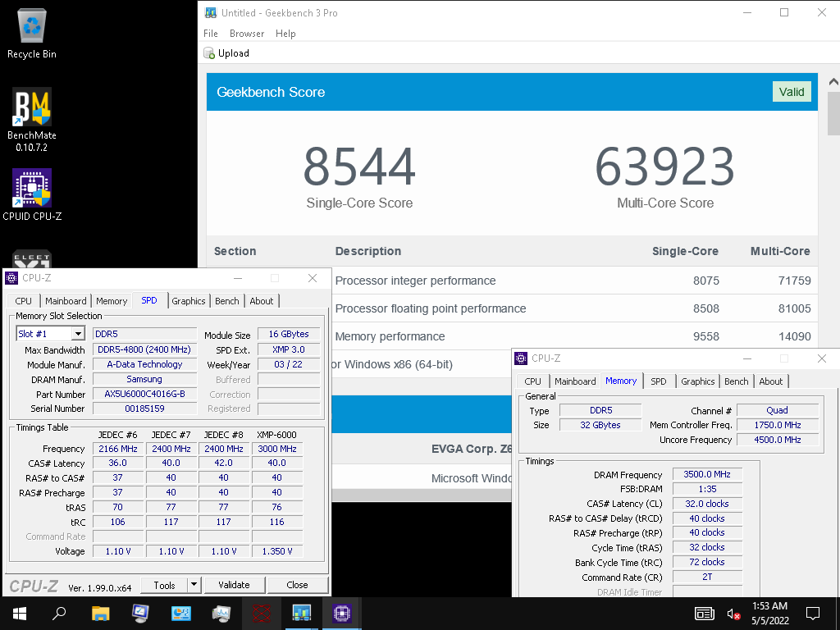Launch BenchMate 0.10.7.2 desktop shortcut
This screenshot has height=630, width=840.
32,120
